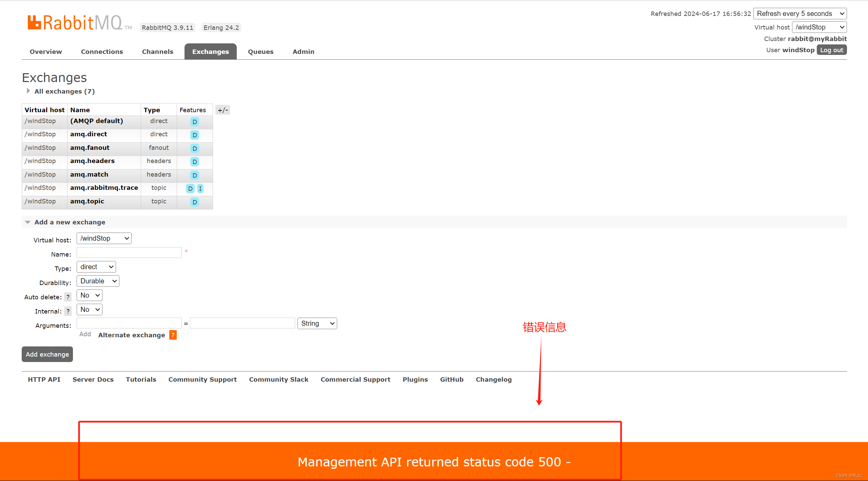Click the exchange Name input field
This screenshot has height=481, width=868.
point(129,253)
